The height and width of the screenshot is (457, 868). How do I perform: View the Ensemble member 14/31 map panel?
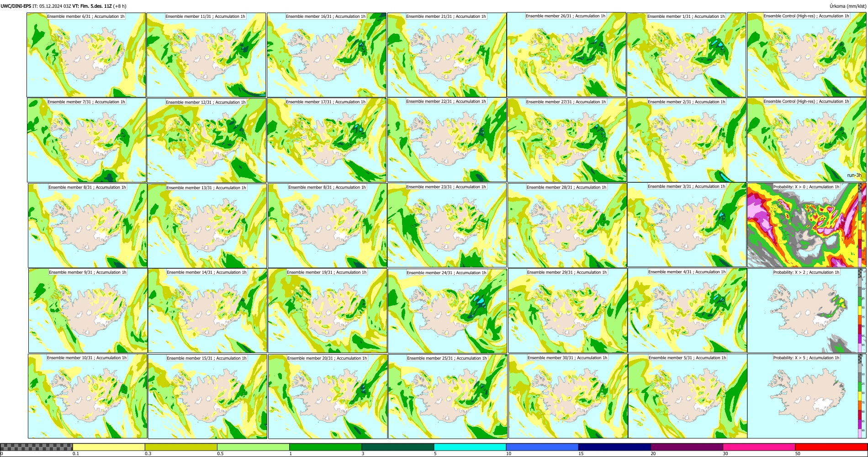(x=207, y=311)
